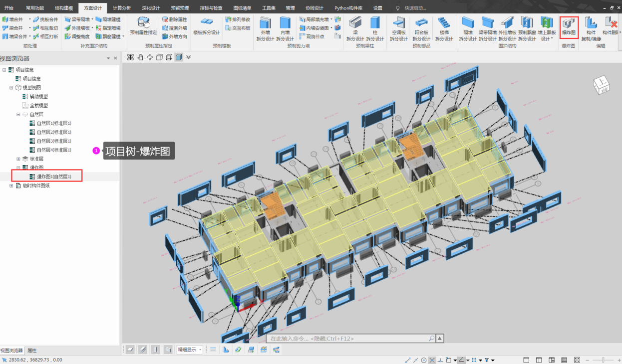Open 预制属性指定 tool in ribbon
The height and width of the screenshot is (364, 622).
pyautogui.click(x=143, y=26)
